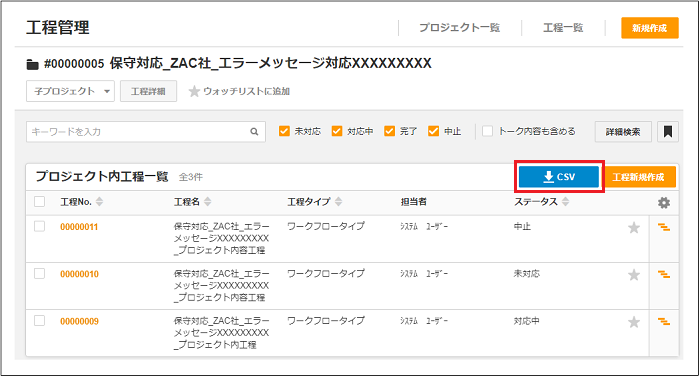Open the bookmark saved search icon
The image size is (700, 377).
668,132
